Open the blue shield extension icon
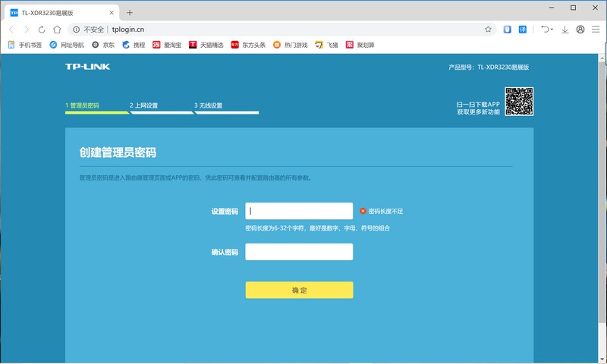This screenshot has width=607, height=364. 507,30
